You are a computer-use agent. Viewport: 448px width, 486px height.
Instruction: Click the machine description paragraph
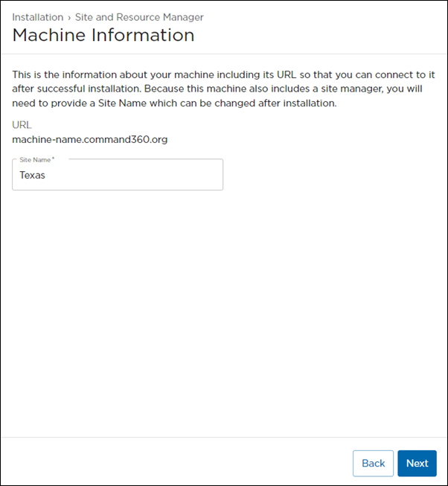[223, 89]
